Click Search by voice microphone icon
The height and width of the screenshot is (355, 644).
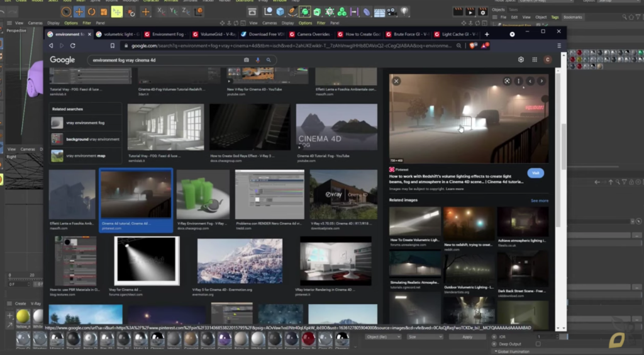click(x=257, y=60)
